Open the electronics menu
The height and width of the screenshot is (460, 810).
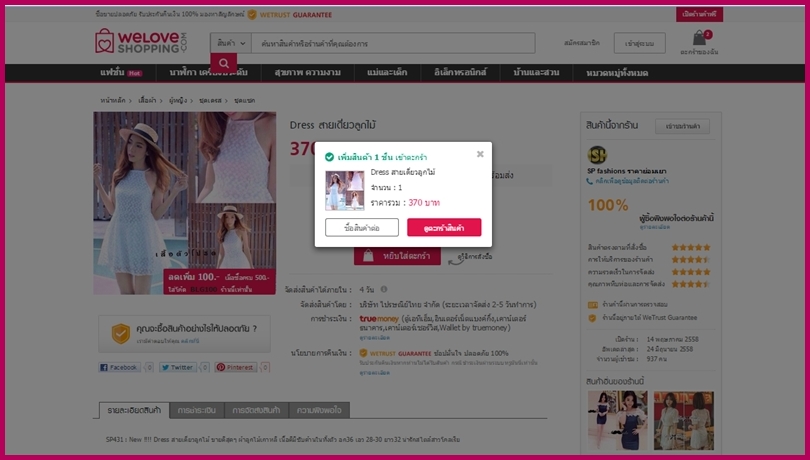460,73
